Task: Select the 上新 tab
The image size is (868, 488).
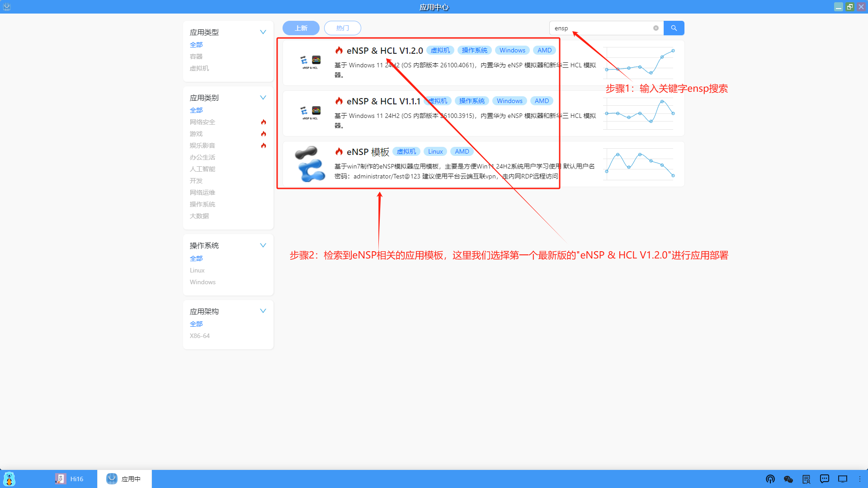Action: [x=301, y=28]
